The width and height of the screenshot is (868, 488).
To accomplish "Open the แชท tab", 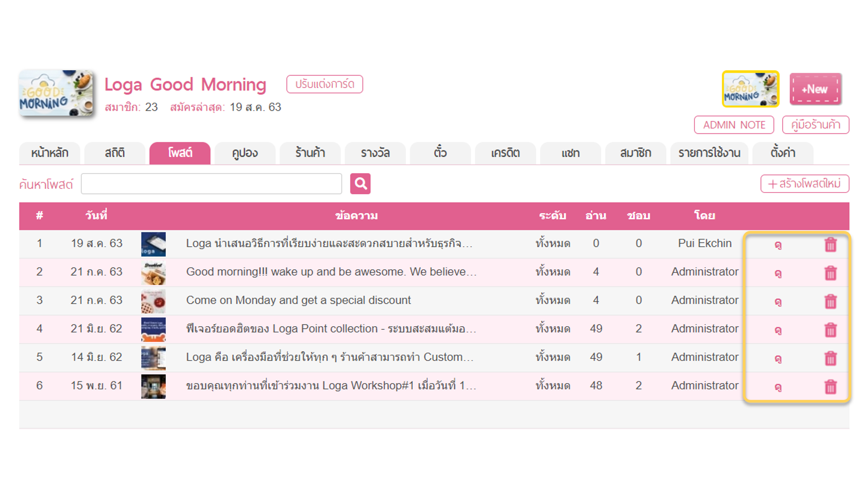I will tap(571, 153).
